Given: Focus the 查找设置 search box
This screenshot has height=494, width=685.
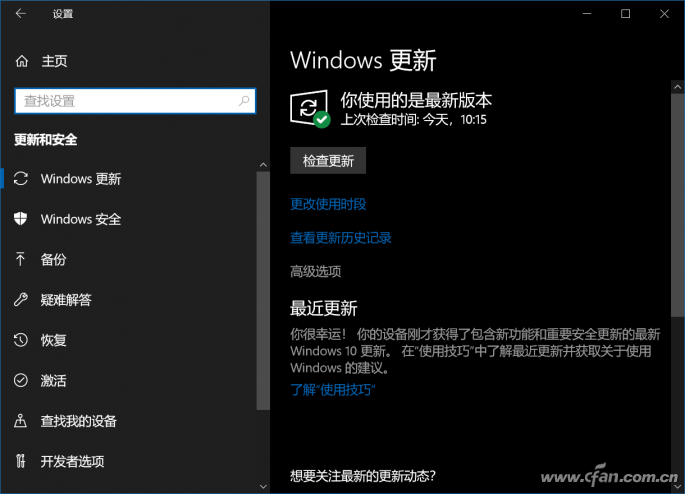Looking at the screenshot, I should 135,101.
